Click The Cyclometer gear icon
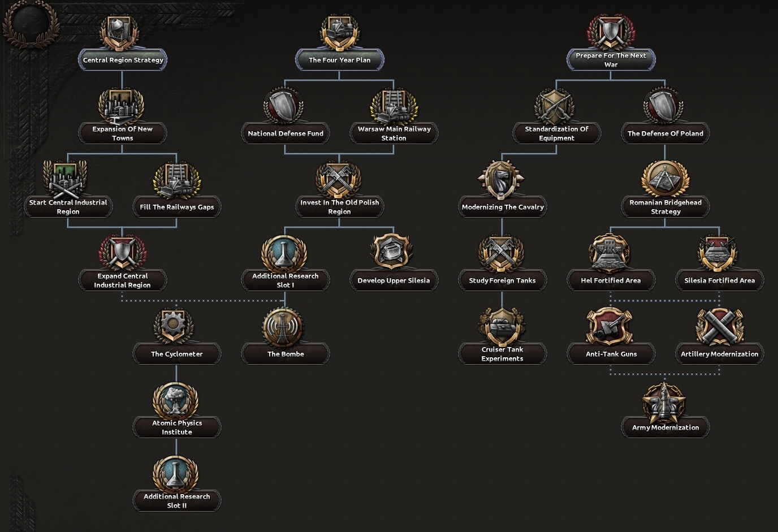The image size is (778, 532). click(176, 326)
